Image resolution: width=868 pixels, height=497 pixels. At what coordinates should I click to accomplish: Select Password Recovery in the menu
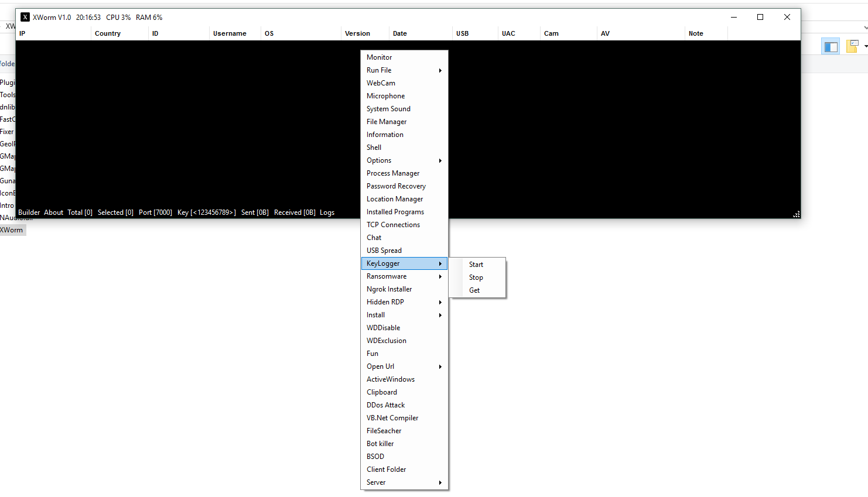point(396,186)
